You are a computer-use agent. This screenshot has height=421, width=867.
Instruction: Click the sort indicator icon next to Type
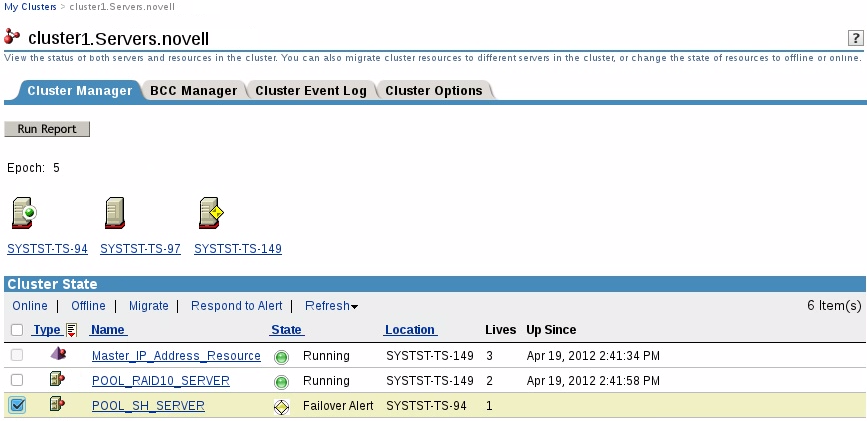(71, 330)
